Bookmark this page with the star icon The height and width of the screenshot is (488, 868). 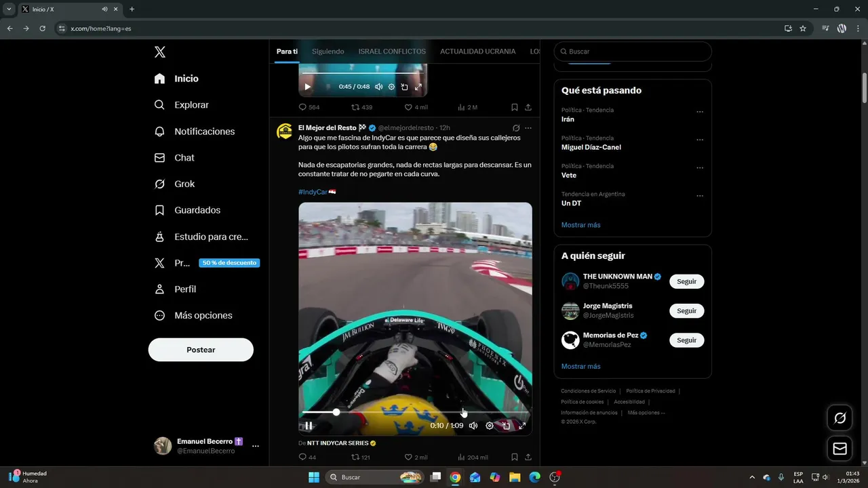(x=803, y=28)
